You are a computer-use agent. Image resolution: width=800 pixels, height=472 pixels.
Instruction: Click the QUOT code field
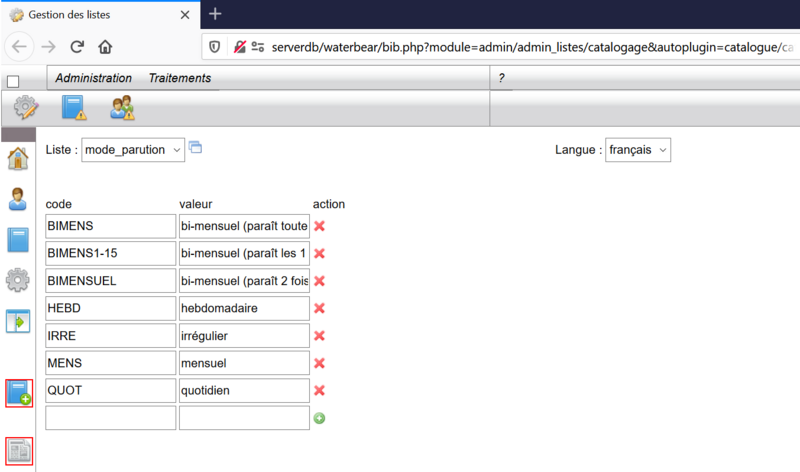(x=111, y=390)
